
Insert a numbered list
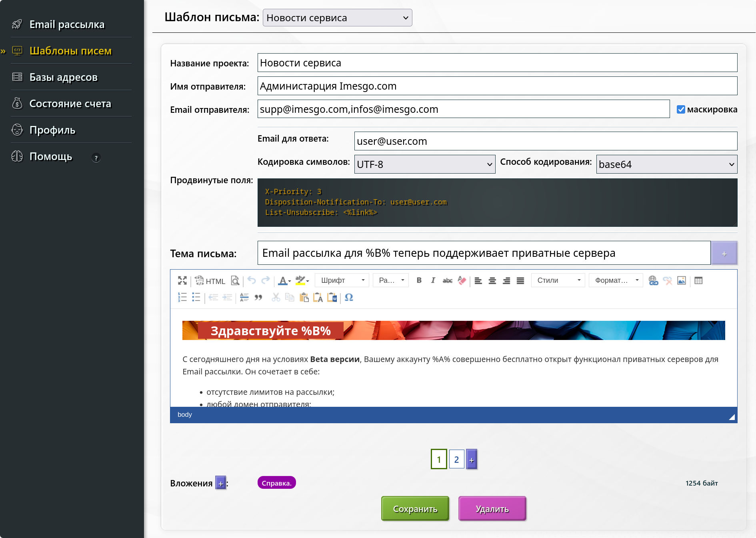click(x=182, y=298)
